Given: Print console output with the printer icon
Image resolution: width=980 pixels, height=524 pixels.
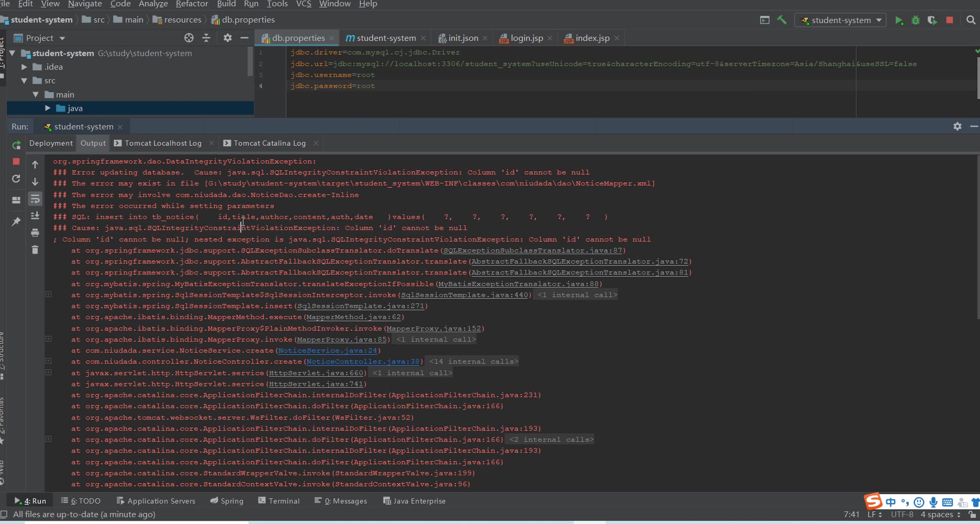Looking at the screenshot, I should 35,233.
